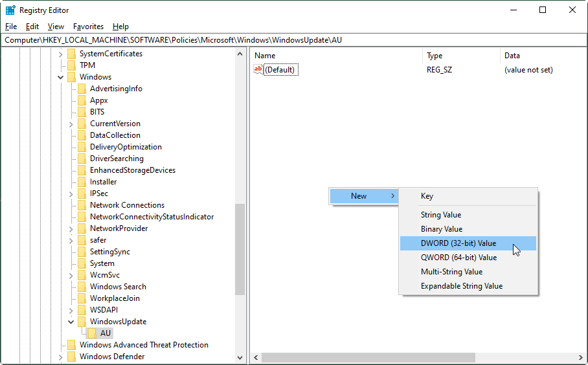Click the Windows folder icon in tree

point(72,77)
